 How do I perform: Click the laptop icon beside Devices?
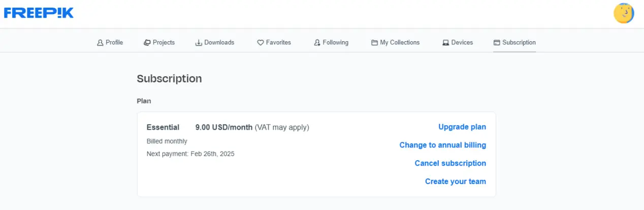pyautogui.click(x=446, y=43)
